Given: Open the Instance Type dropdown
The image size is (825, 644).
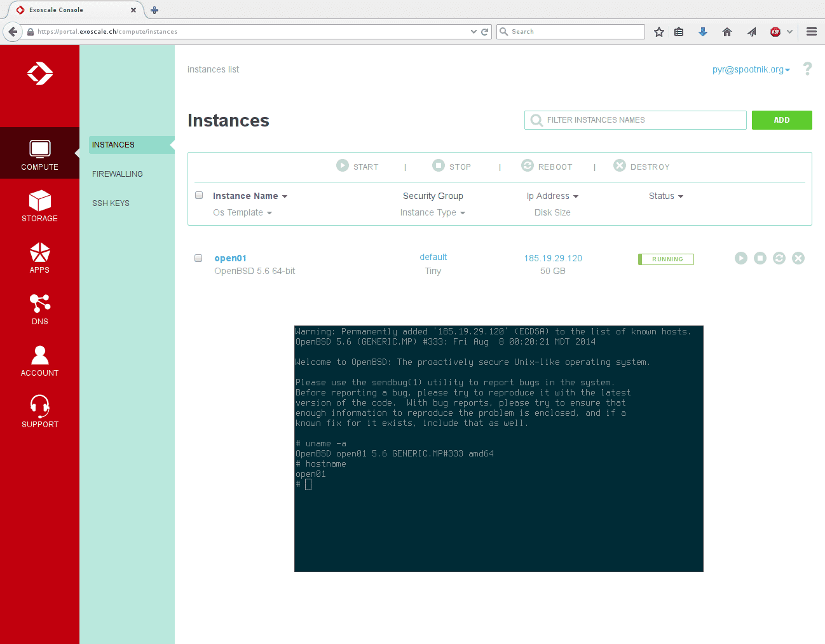Looking at the screenshot, I should coord(433,212).
